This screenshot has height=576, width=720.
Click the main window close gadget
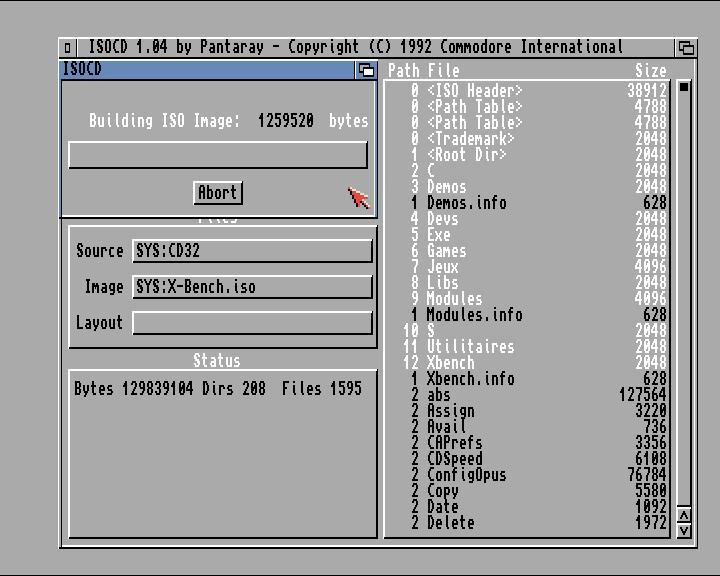click(68, 47)
